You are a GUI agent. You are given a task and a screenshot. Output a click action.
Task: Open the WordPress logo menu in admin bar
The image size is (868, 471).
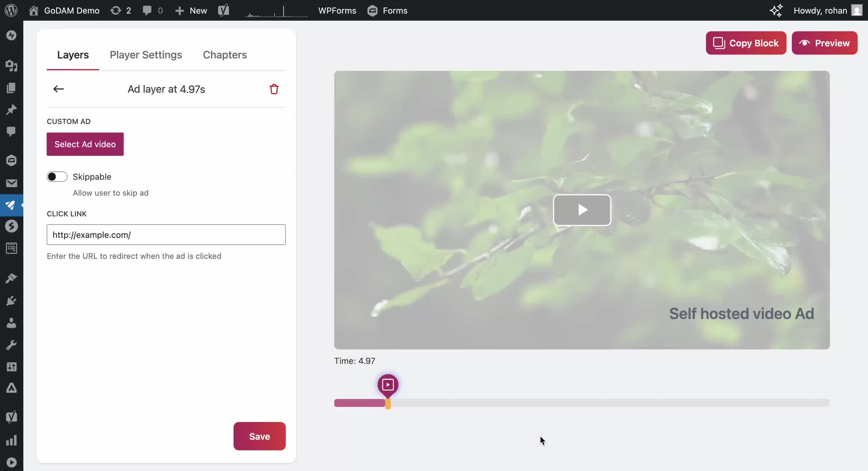11,11
